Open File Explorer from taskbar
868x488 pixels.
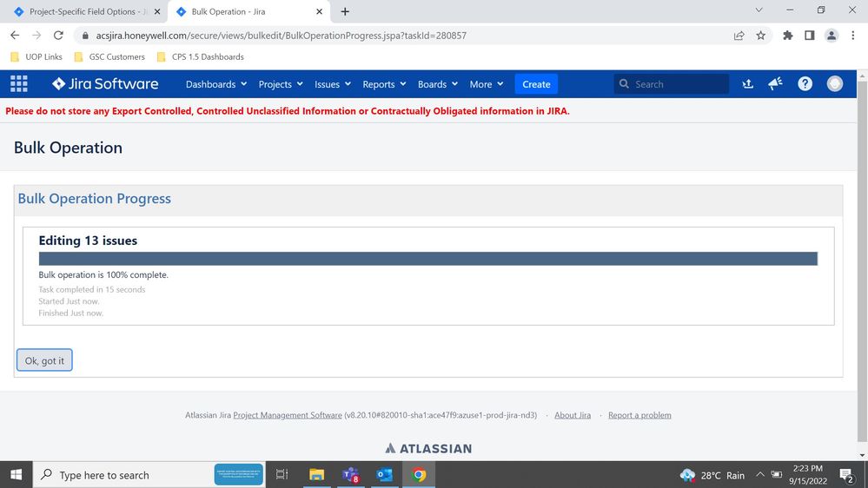pos(316,475)
